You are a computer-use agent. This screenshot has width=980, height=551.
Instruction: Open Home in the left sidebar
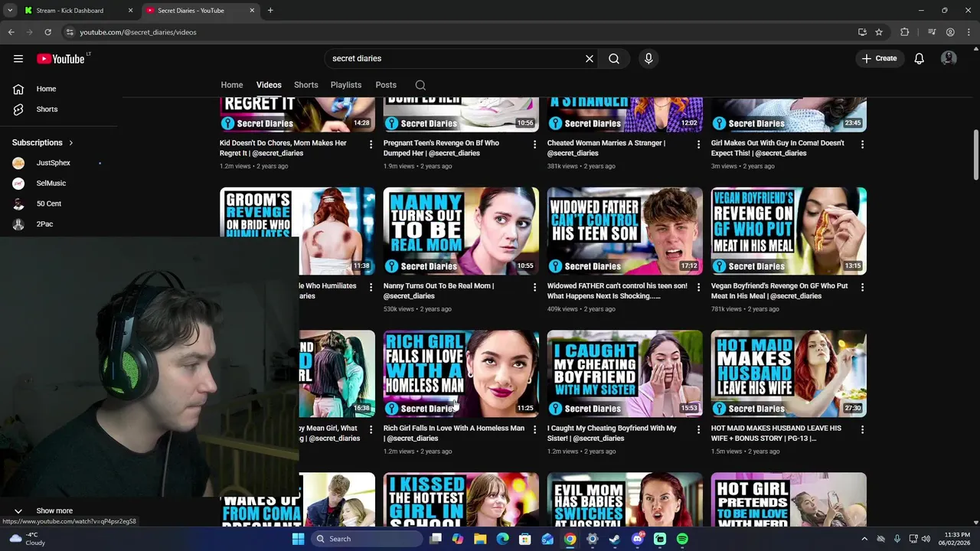(x=47, y=89)
